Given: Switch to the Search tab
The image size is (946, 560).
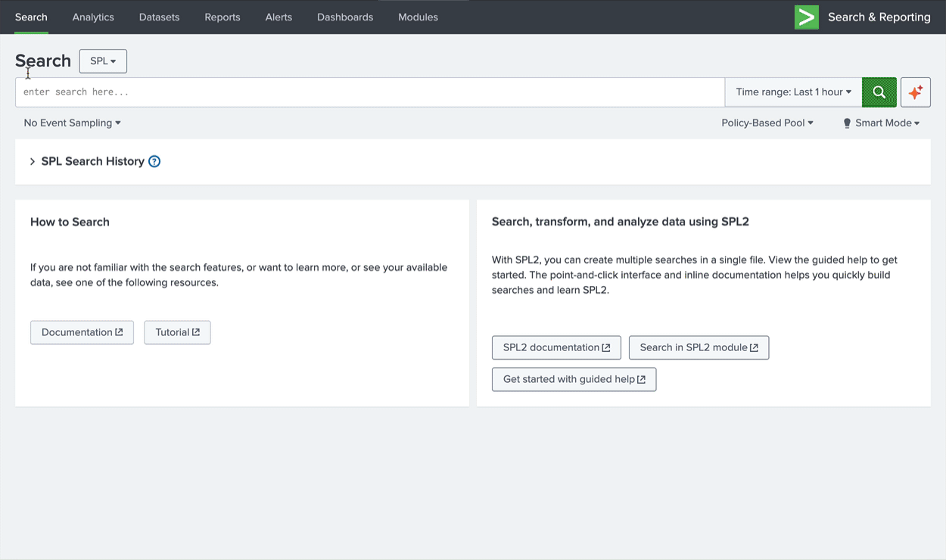Looking at the screenshot, I should coord(31,17).
